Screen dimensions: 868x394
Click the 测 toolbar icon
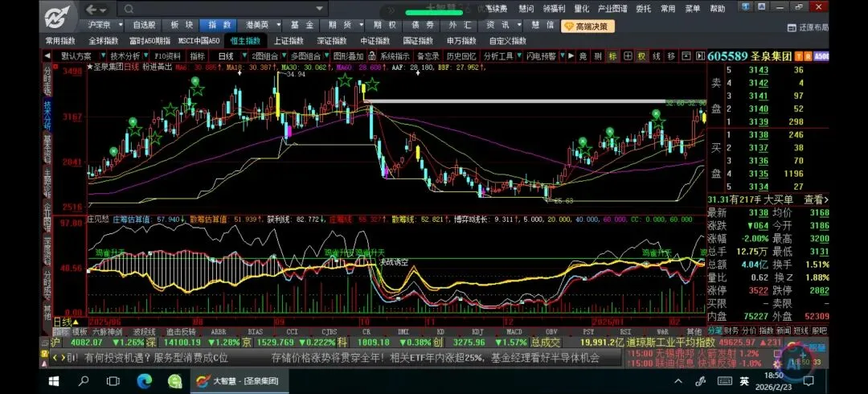(x=598, y=56)
